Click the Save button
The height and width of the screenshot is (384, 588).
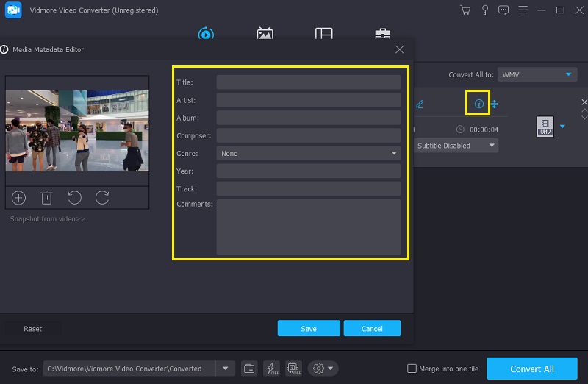coord(309,328)
